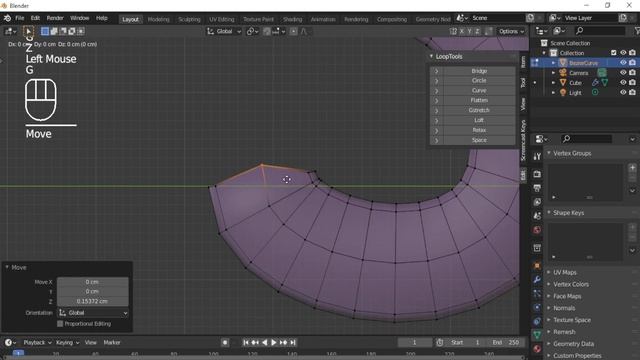Select the Tweak cursor tool icon
640x360 pixels.
(x=28, y=31)
